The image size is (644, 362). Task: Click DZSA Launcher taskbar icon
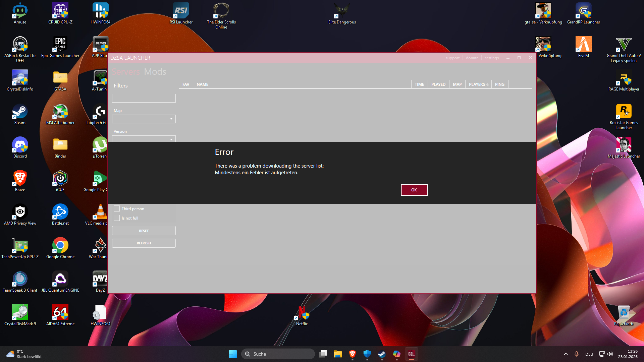coord(411,354)
